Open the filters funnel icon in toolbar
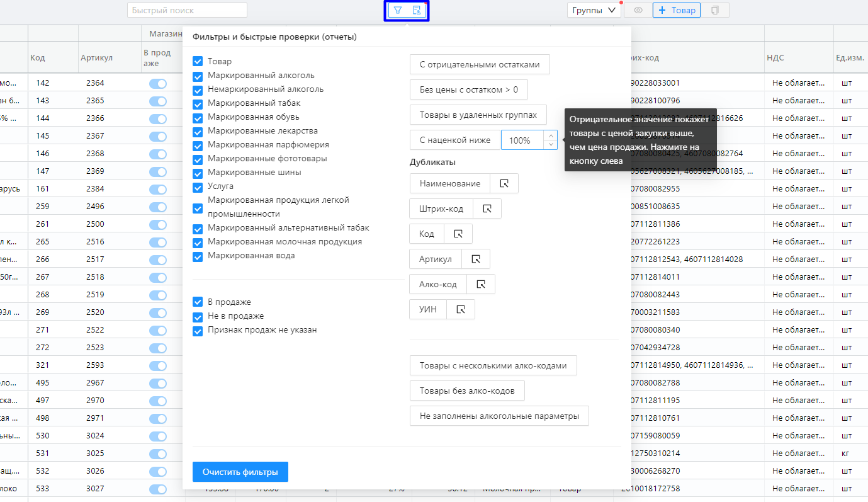868x502 pixels. click(398, 10)
